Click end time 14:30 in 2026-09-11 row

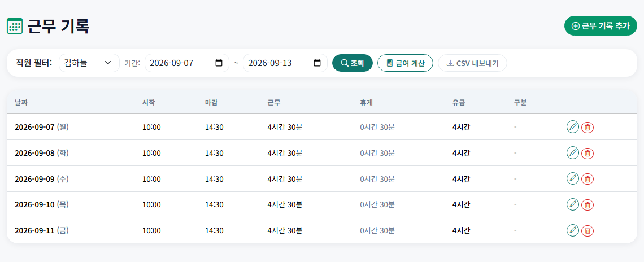214,231
